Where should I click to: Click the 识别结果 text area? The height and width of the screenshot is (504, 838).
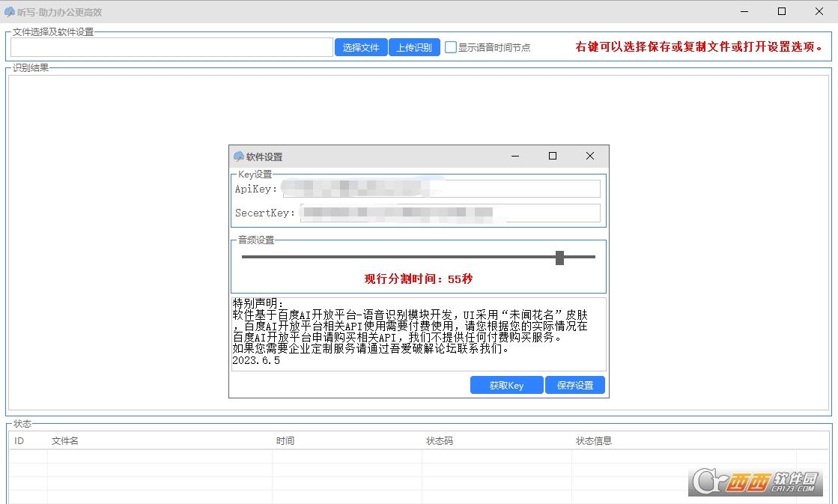(419, 243)
